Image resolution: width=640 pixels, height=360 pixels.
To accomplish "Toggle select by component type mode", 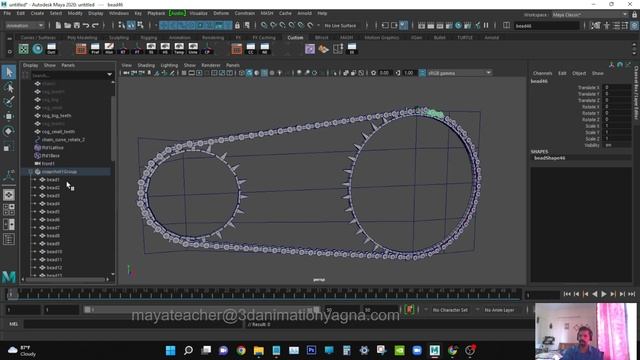I will pyautogui.click(x=140, y=25).
